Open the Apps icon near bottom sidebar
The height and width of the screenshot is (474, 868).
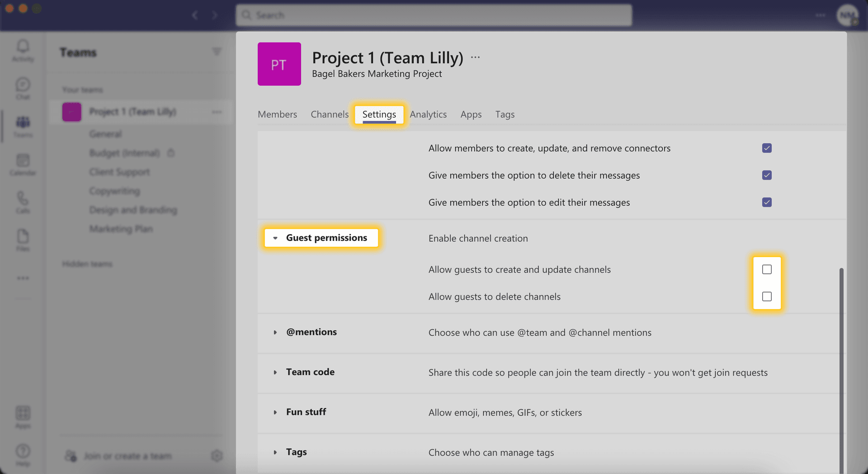[23, 416]
